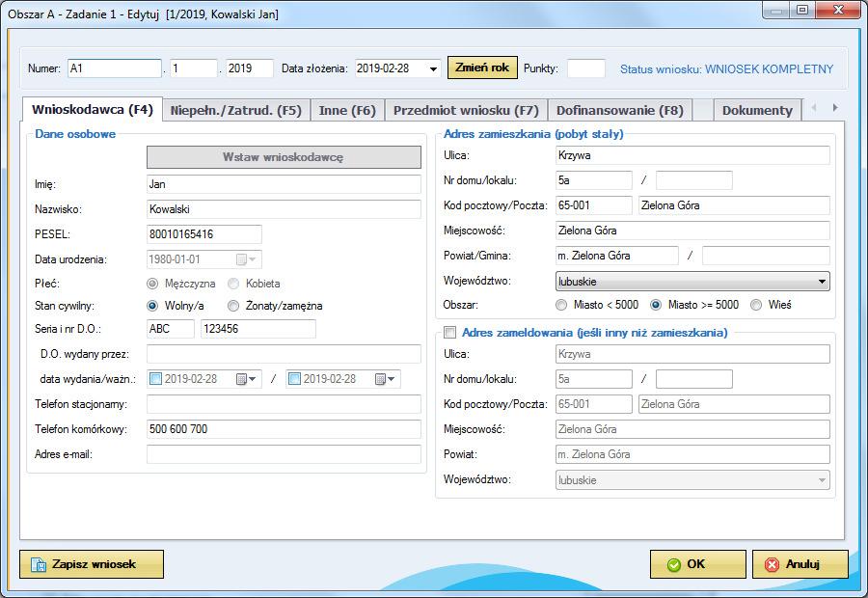The width and height of the screenshot is (868, 598).
Task: Click the empty apartment number field in residence address
Action: 694,180
